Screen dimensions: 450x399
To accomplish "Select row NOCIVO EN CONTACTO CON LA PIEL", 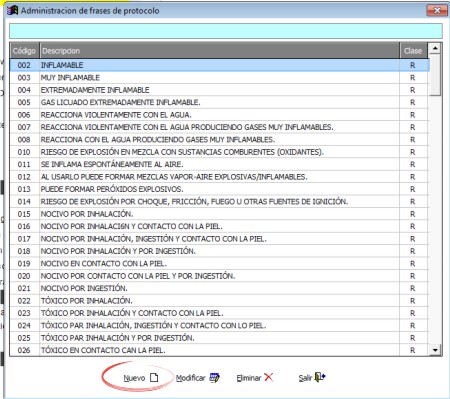I will (x=219, y=263).
